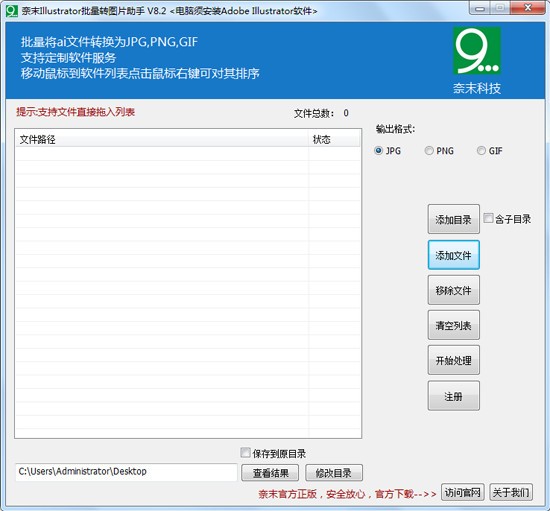Click the app icon in the title bar

[12, 11]
